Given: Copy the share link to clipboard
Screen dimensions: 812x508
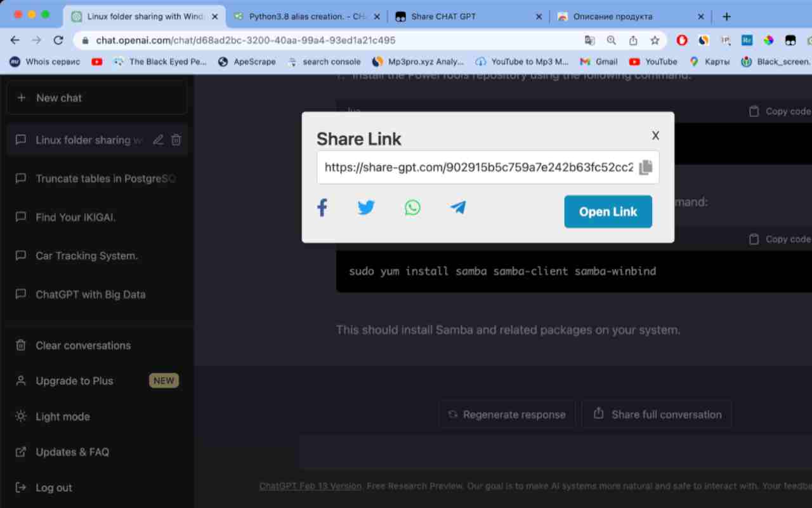Looking at the screenshot, I should pyautogui.click(x=645, y=166).
